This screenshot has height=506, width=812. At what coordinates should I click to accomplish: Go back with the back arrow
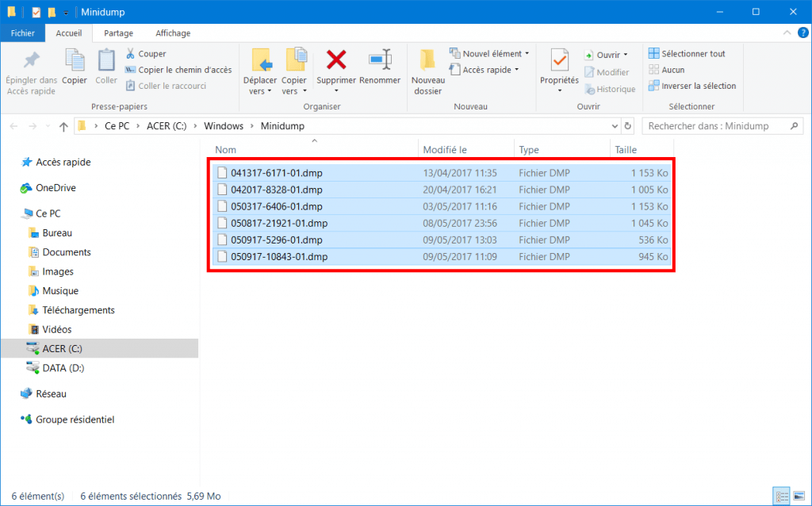[14, 126]
